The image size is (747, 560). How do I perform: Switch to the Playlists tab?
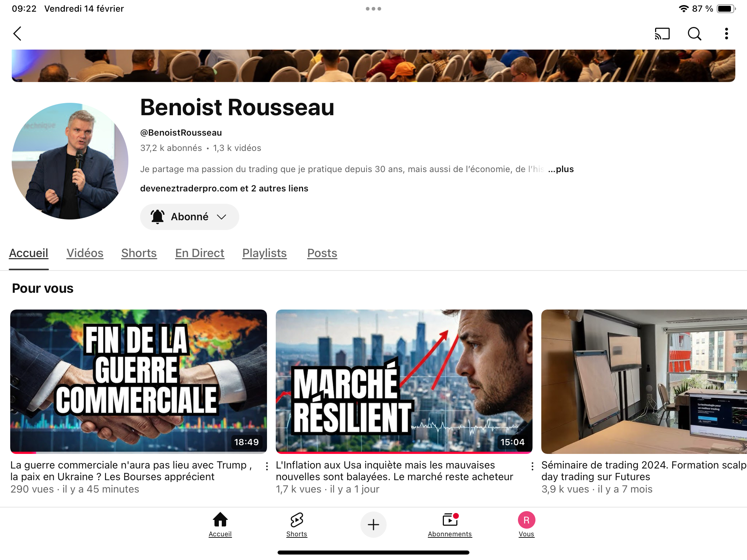(x=264, y=253)
